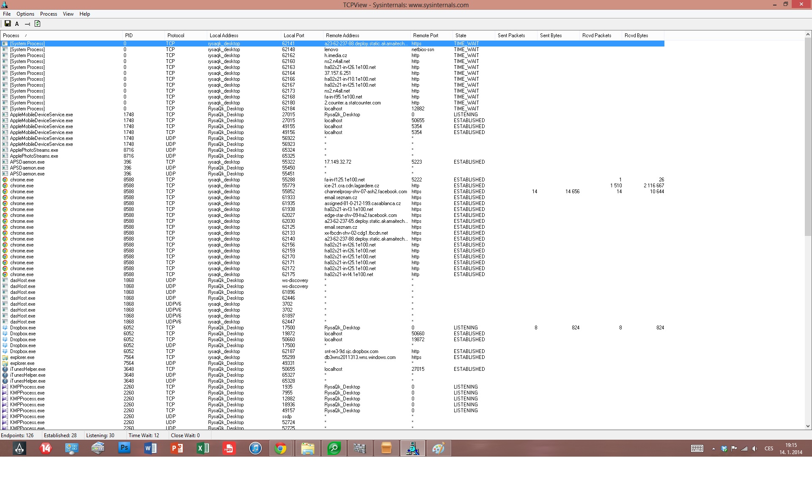Viewport: 812px width, 504px height.
Task: Open iTunes from the taskbar
Action: (255, 448)
